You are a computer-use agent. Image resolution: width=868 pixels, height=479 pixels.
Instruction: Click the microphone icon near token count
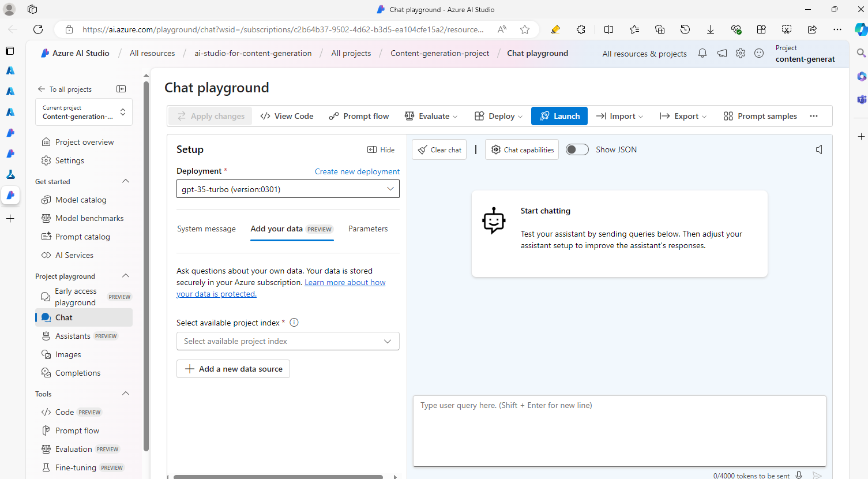click(799, 475)
